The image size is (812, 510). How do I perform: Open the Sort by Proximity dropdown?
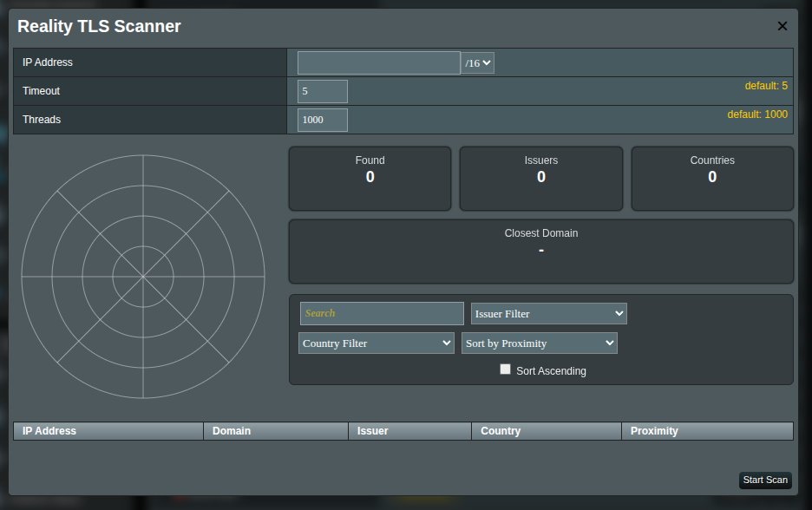point(539,343)
